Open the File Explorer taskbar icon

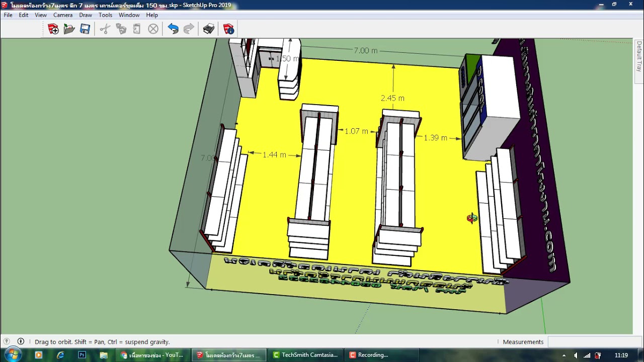(104, 355)
